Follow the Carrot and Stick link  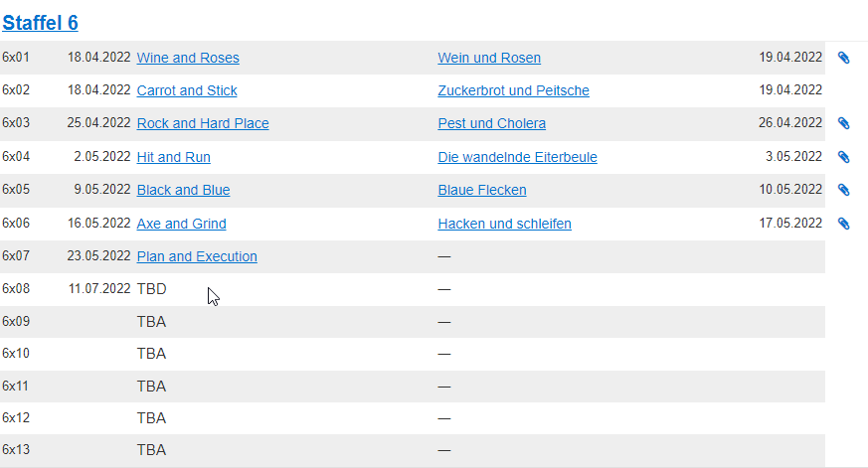[x=187, y=90]
